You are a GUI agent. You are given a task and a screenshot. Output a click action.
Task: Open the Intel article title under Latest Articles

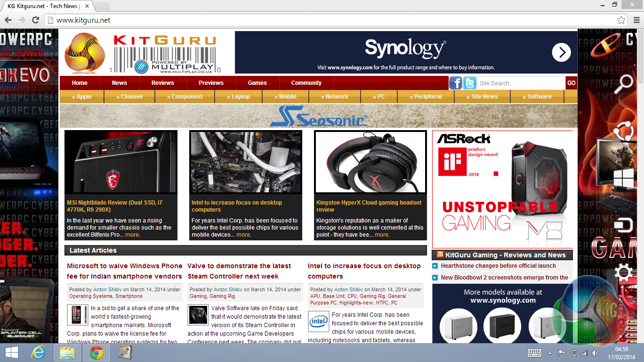[x=364, y=271]
